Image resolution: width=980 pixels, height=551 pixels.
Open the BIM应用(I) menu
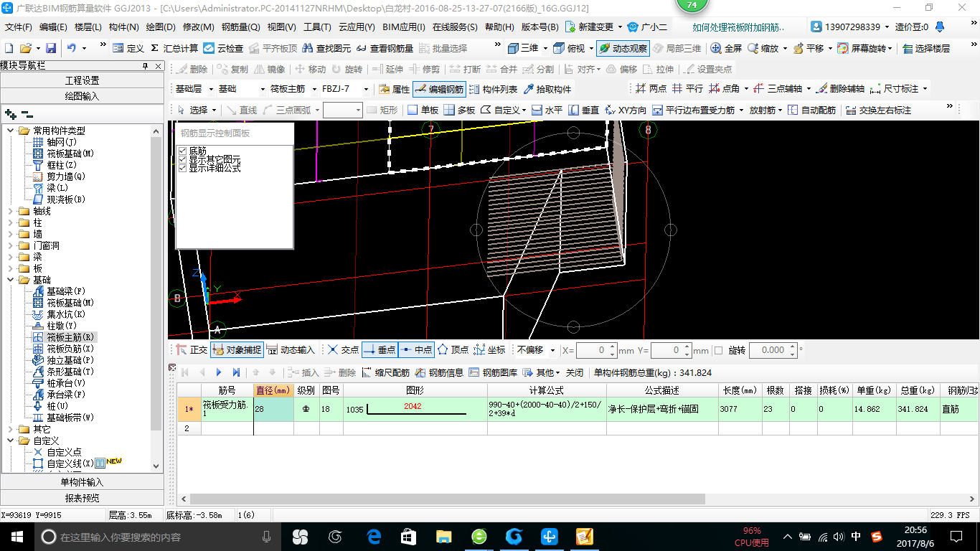(x=404, y=27)
